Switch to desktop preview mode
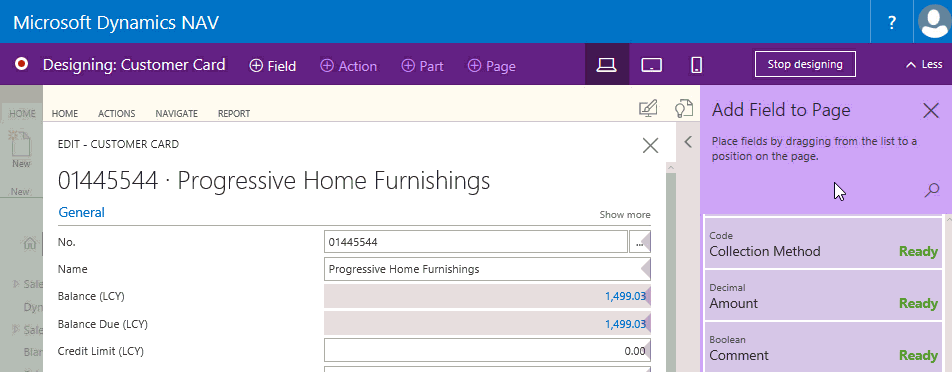Viewport: 952px width, 372px height. (607, 64)
